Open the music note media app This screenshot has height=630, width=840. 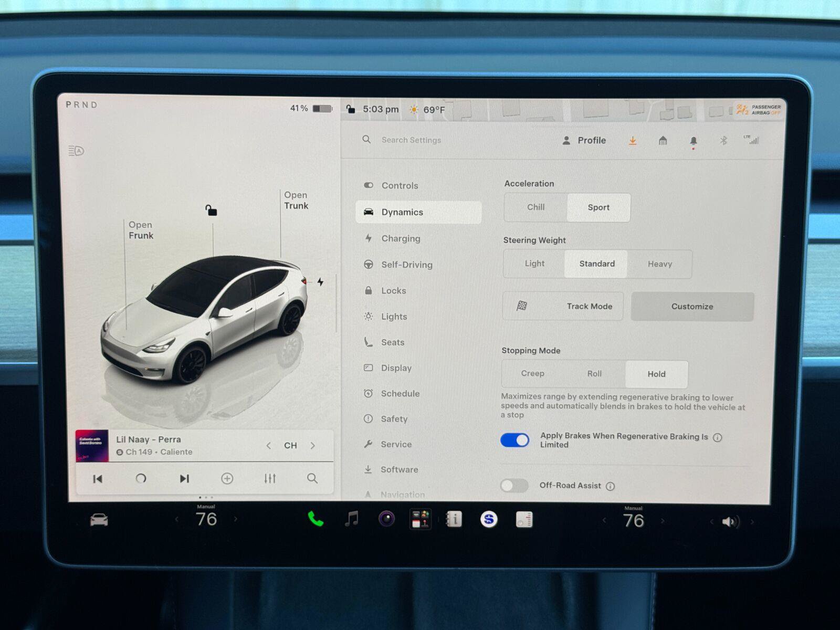coord(351,519)
